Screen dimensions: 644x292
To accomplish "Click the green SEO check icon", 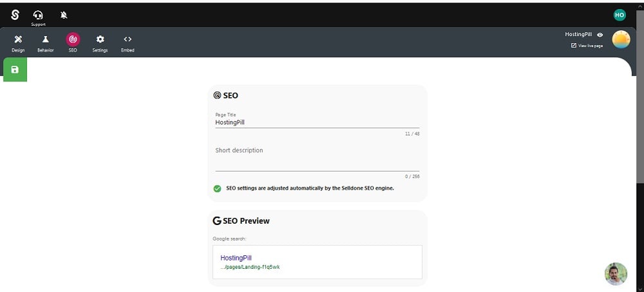I will 217,188.
